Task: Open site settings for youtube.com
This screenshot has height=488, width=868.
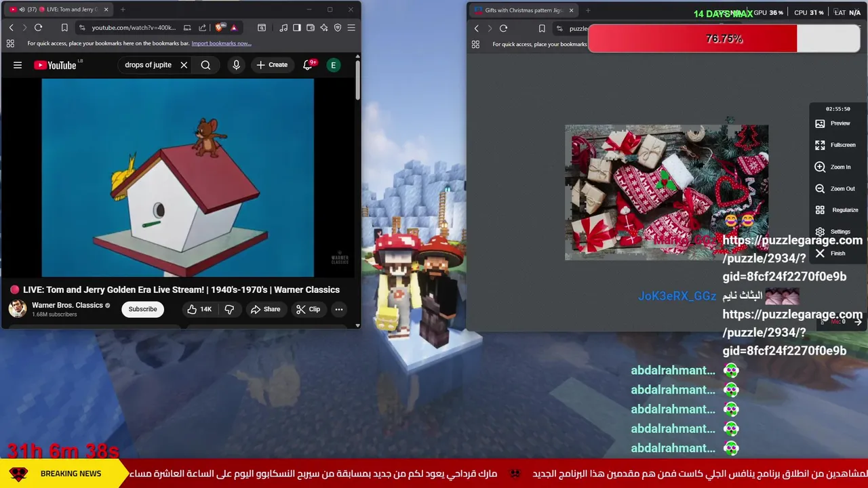Action: [x=82, y=28]
